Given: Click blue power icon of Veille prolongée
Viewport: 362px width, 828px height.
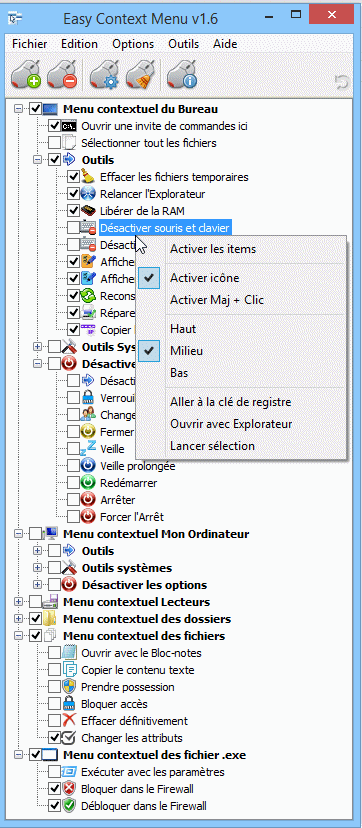Looking at the screenshot, I should tap(88, 466).
